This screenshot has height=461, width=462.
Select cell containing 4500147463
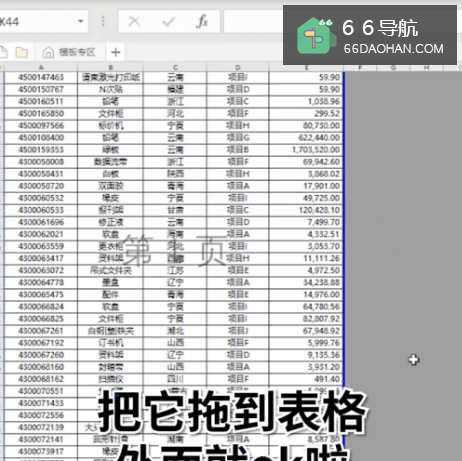(x=41, y=77)
